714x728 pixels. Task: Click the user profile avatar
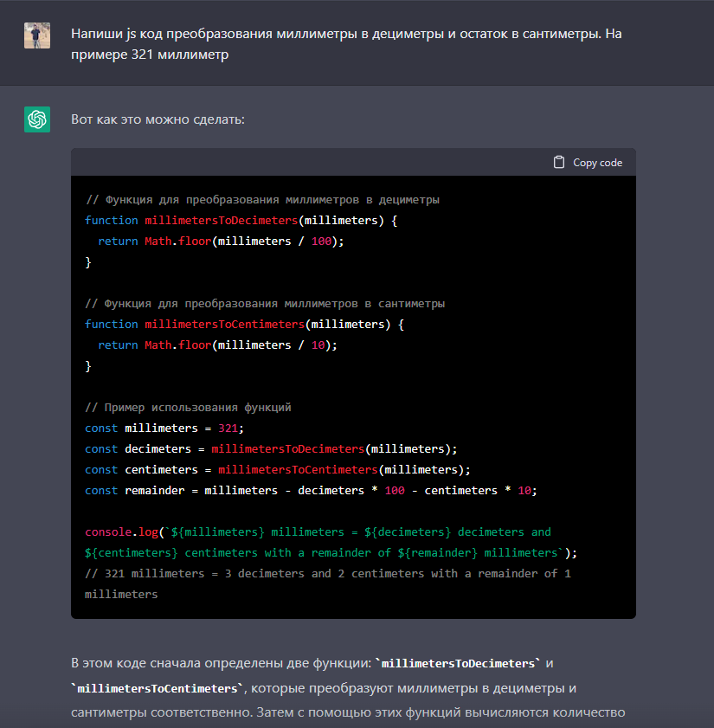pos(37,35)
